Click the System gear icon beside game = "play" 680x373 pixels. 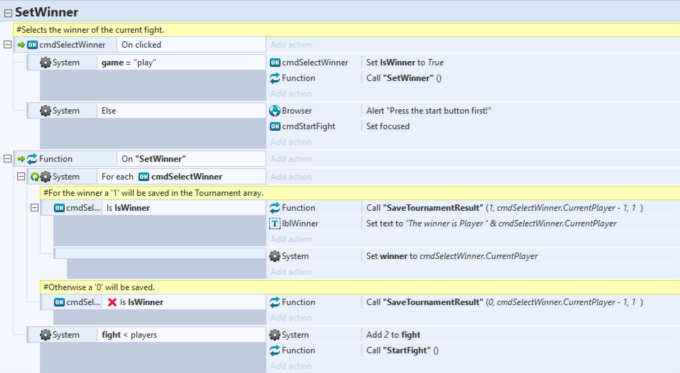pos(46,62)
